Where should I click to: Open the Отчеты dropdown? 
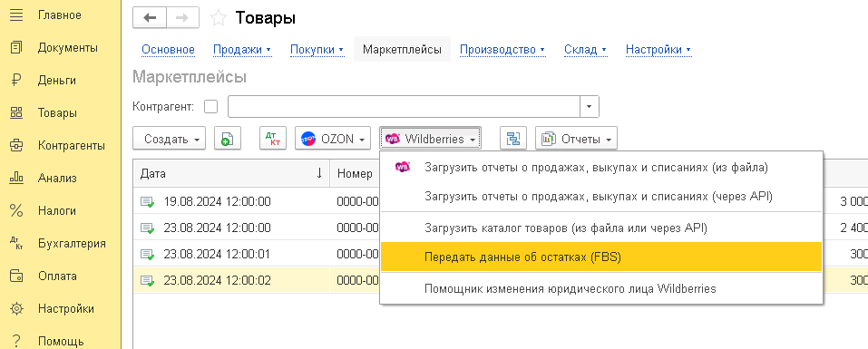[576, 139]
